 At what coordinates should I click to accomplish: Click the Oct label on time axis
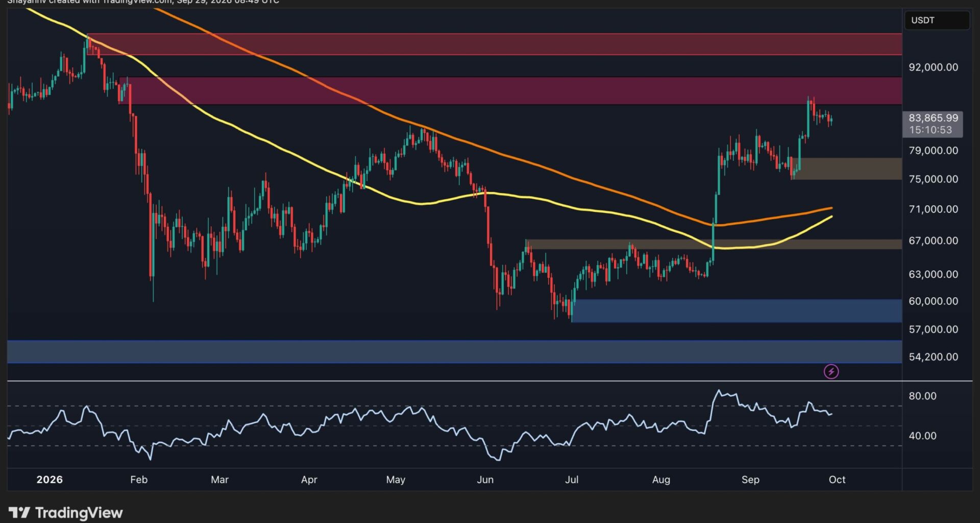click(837, 480)
